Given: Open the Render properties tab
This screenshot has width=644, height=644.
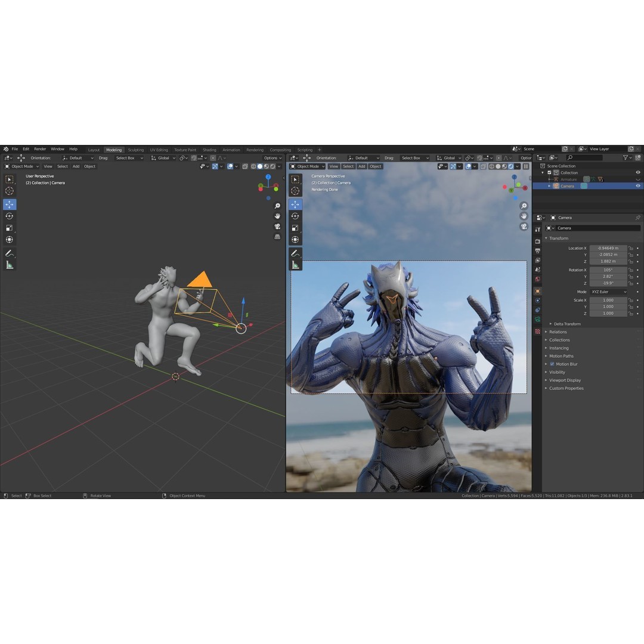Looking at the screenshot, I should pos(538,241).
